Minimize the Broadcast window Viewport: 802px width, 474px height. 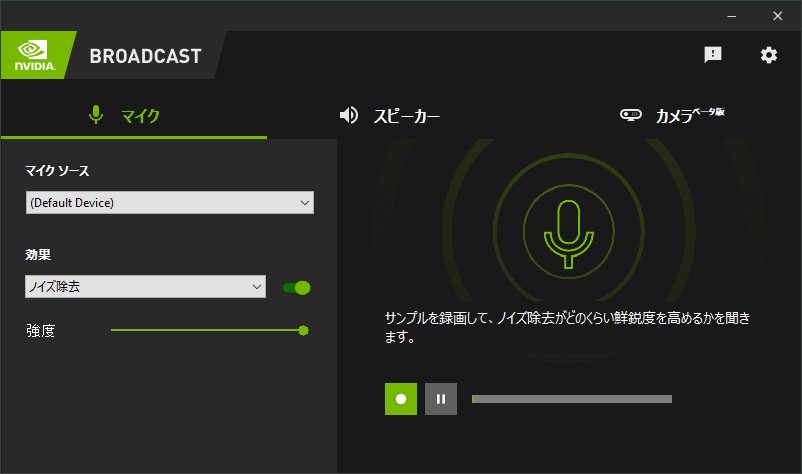pos(732,16)
